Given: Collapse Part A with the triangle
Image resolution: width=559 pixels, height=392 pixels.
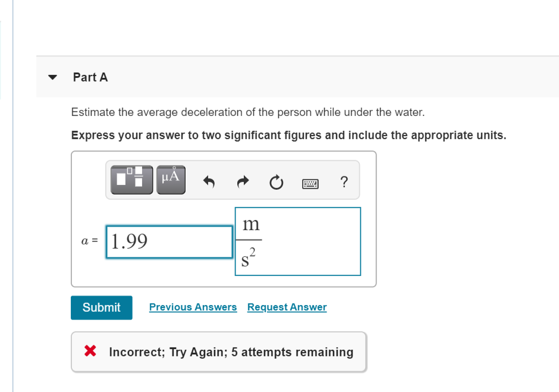Looking at the screenshot, I should [x=53, y=77].
